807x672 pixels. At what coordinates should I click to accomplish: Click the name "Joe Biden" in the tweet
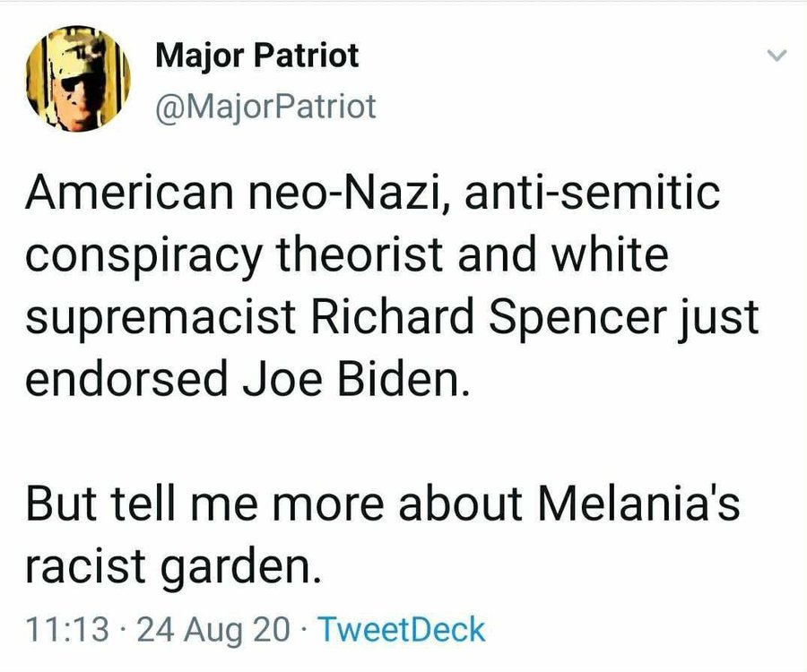(x=353, y=380)
